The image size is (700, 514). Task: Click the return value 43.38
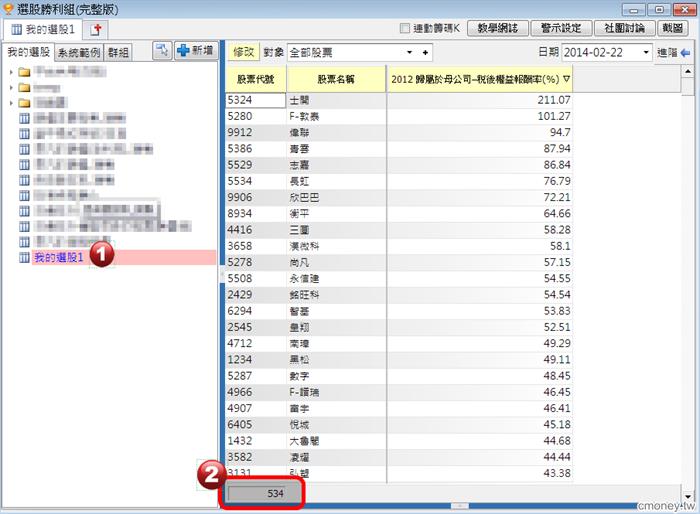pyautogui.click(x=557, y=473)
